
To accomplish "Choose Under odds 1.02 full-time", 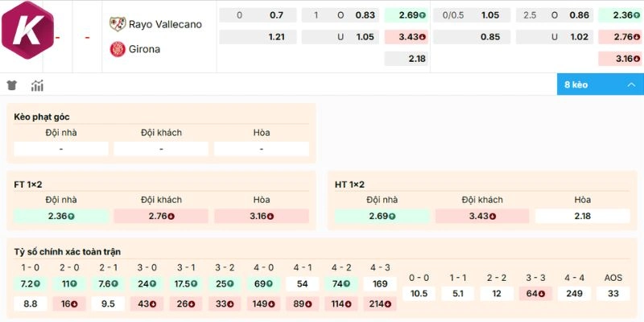I will point(555,37).
